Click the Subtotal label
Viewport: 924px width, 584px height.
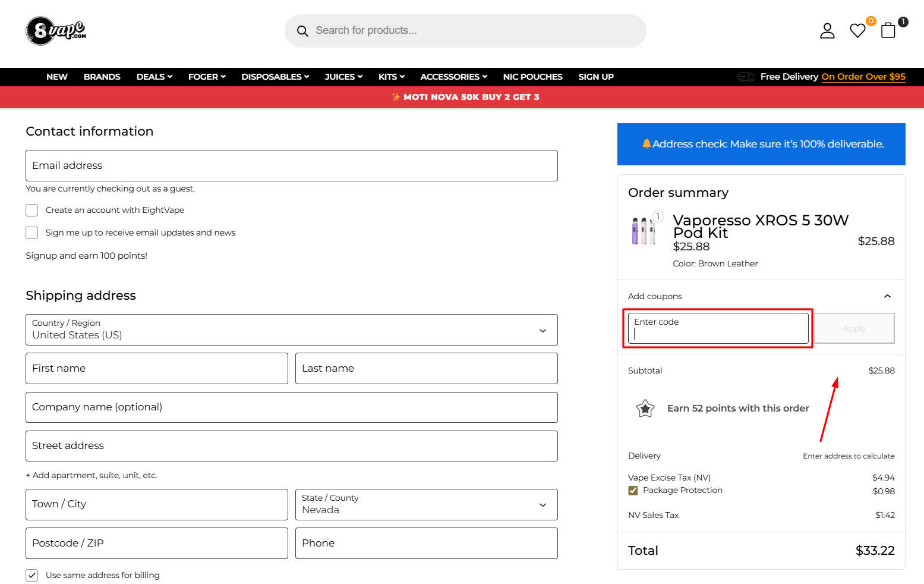tap(645, 371)
